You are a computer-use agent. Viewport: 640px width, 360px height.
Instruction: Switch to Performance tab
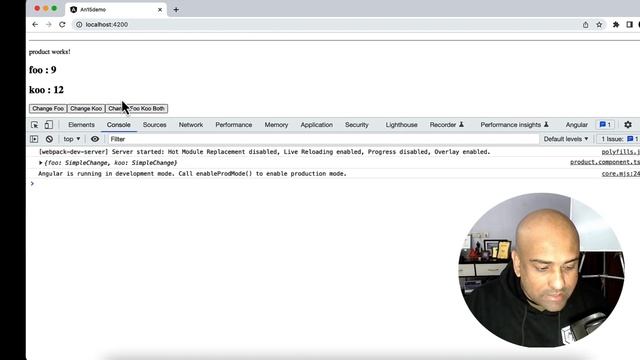(x=233, y=125)
